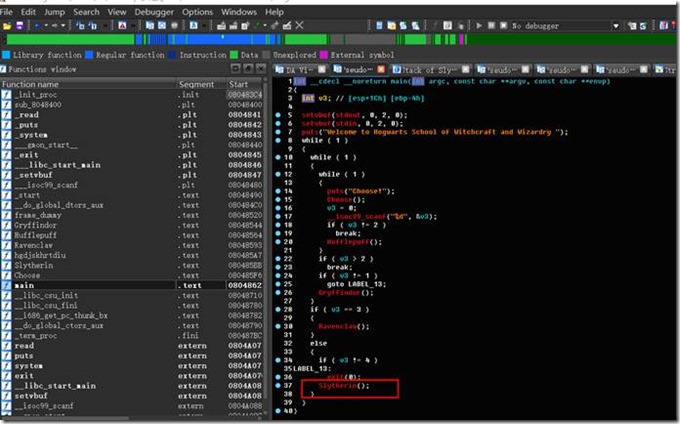Start the process with the play icon
The height and width of the screenshot is (424, 680).
(x=479, y=26)
